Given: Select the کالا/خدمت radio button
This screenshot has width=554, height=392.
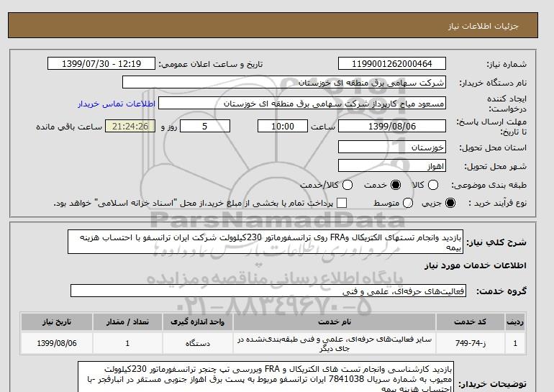Looking at the screenshot, I should [348, 185].
